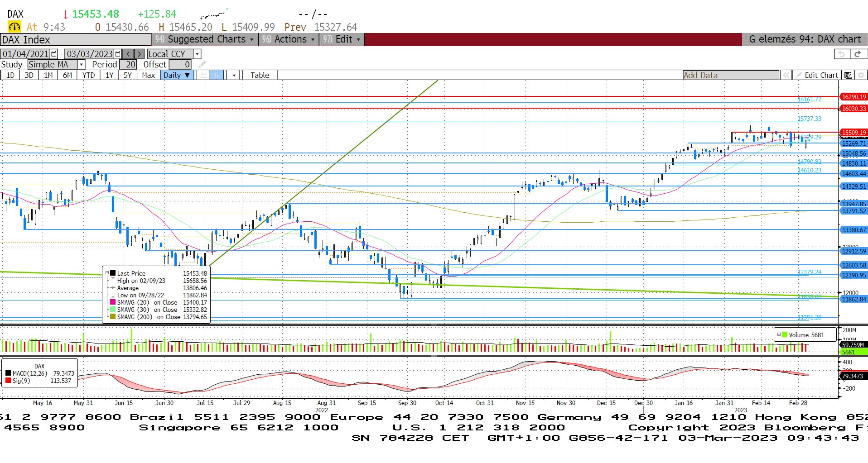Click the Volume green legend swatch
The image size is (868, 463).
tap(785, 335)
